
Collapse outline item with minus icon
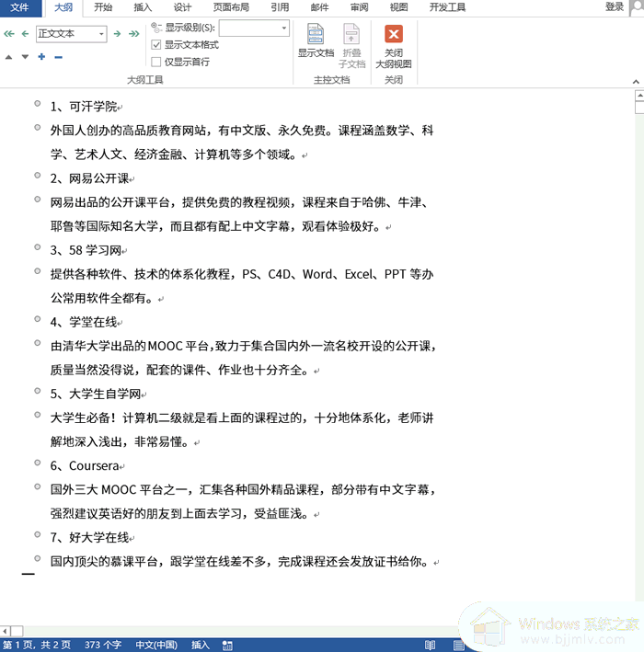pyautogui.click(x=58, y=57)
